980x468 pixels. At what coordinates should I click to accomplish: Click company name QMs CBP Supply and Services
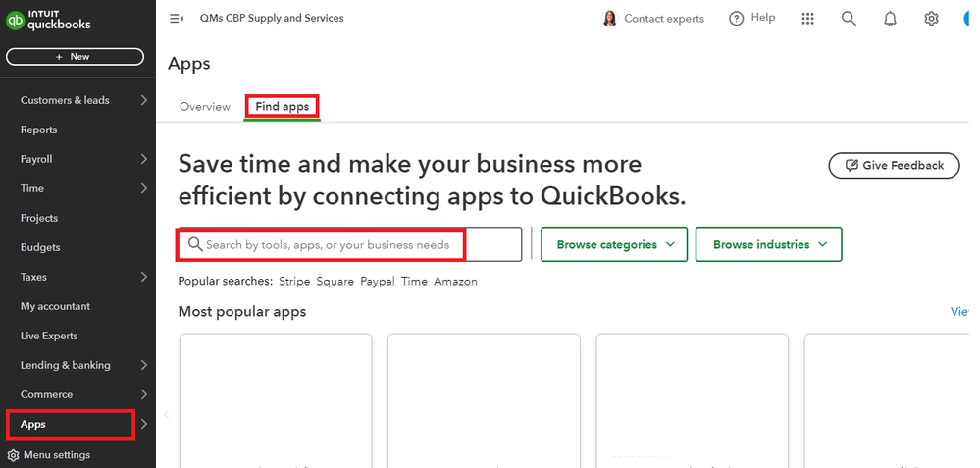point(272,18)
